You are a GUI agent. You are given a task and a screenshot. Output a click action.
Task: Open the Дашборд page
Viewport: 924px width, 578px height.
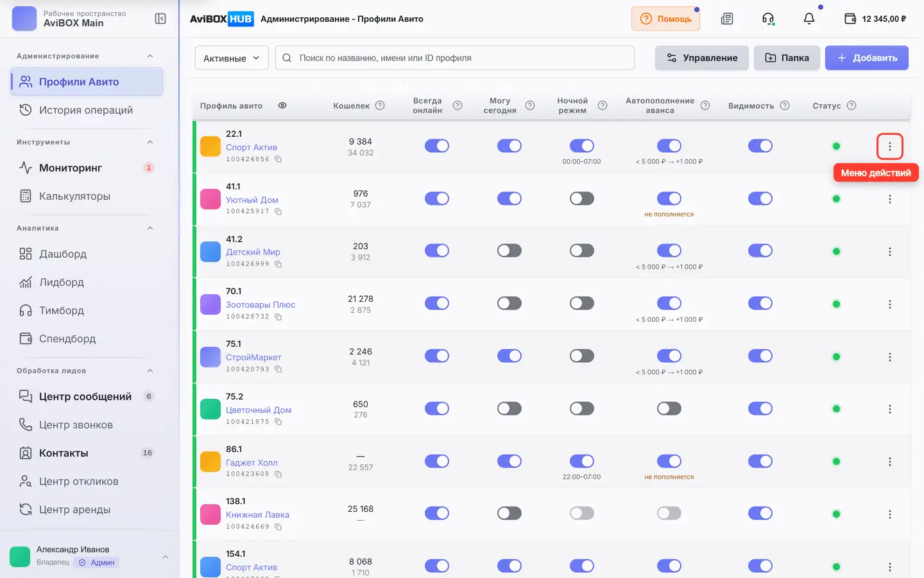click(x=87, y=254)
